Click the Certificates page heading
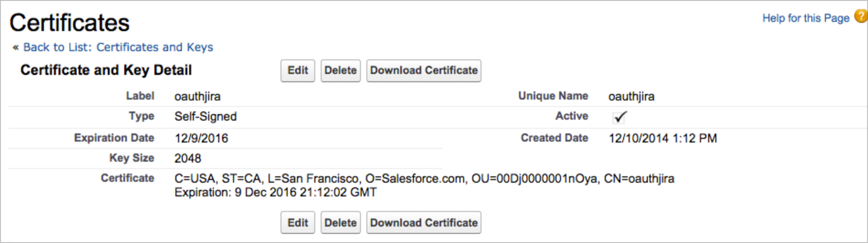This screenshot has width=868, height=243. pos(69,23)
